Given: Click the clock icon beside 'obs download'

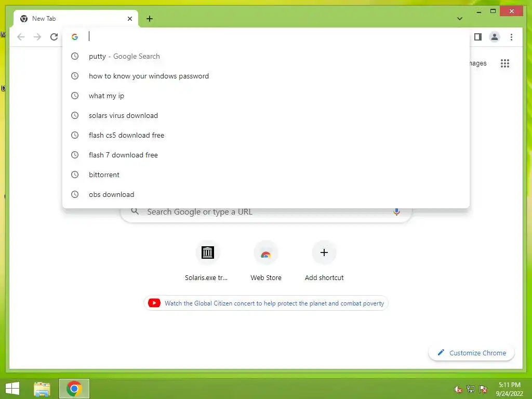Looking at the screenshot, I should pyautogui.click(x=75, y=194).
